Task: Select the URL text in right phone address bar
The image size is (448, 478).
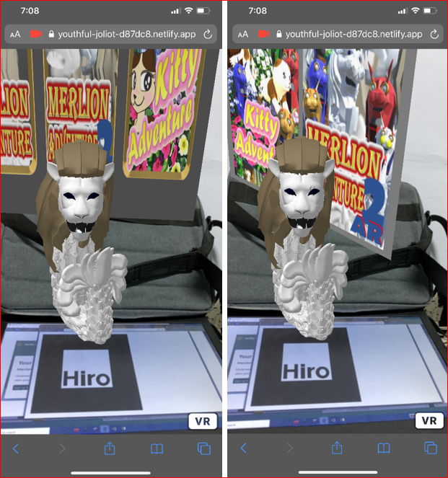Action: click(x=353, y=34)
